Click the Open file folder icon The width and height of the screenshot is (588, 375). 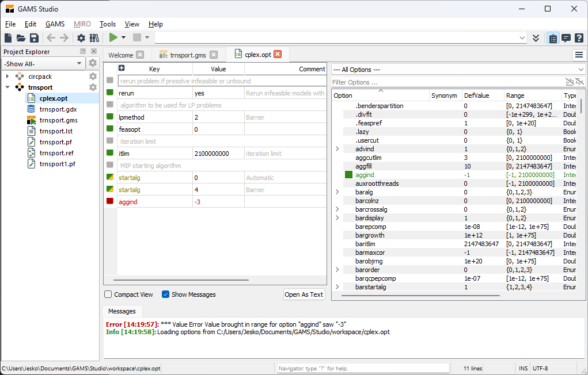21,38
